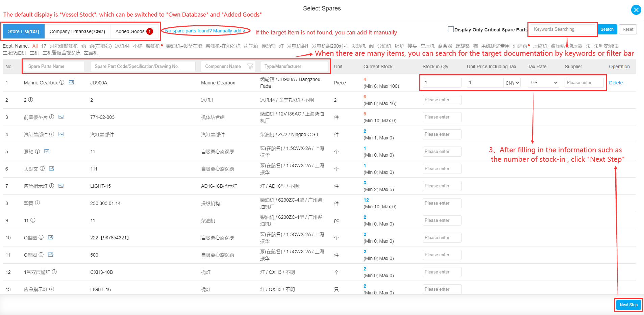The width and height of the screenshot is (644, 315).
Task: Open info icon for row 2 spare part
Action: (30, 100)
